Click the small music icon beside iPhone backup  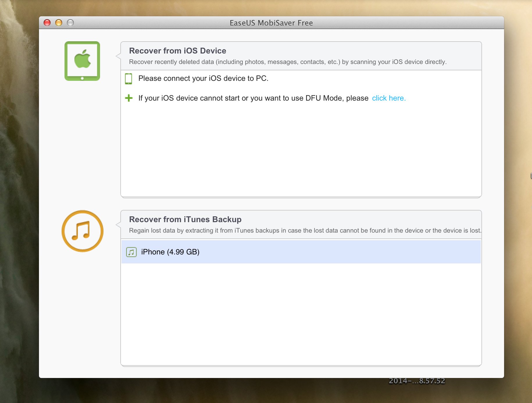131,252
